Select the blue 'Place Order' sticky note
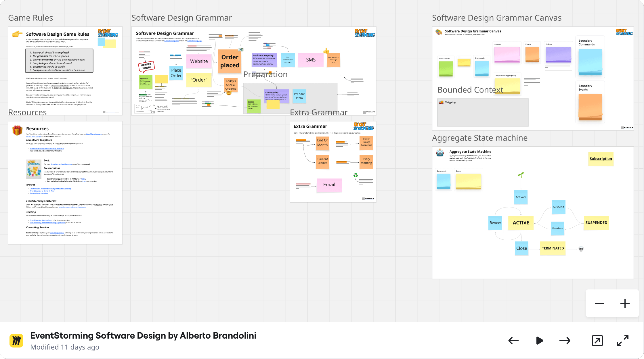This screenshot has width=644, height=359. [176, 73]
